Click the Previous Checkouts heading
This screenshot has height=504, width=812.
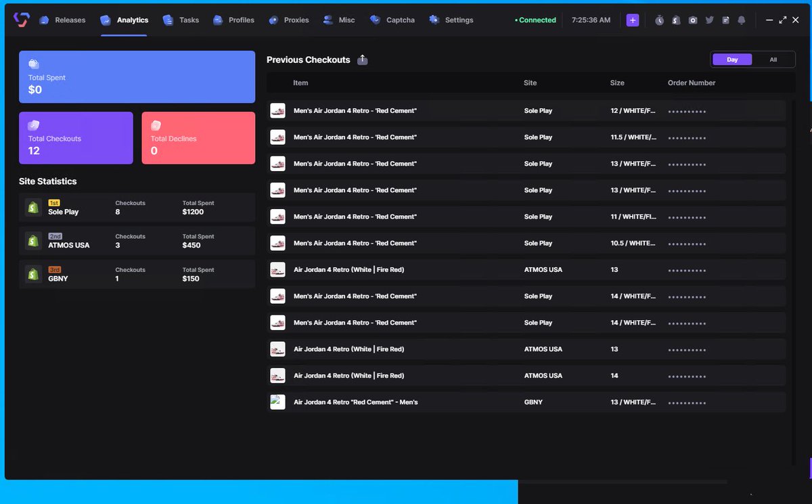tap(309, 60)
